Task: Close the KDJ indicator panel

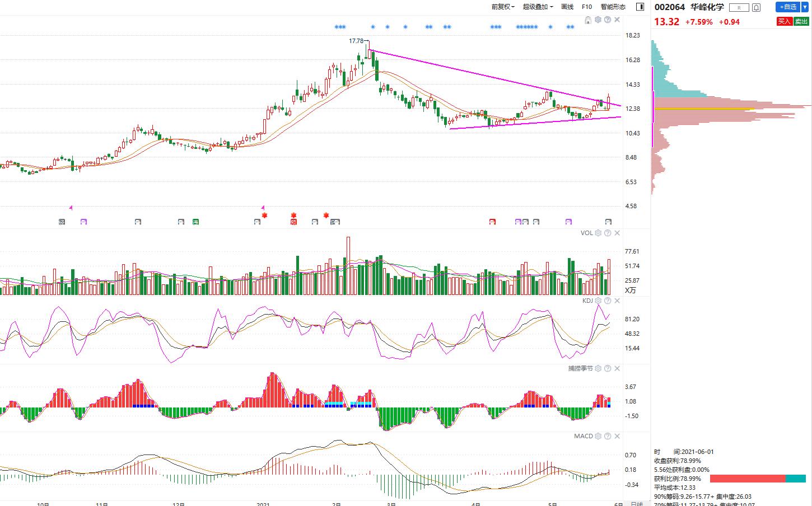Action: [x=617, y=301]
